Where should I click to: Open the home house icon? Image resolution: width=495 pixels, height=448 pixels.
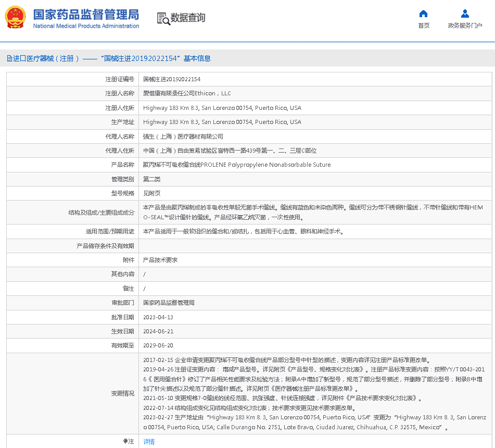(x=423, y=14)
